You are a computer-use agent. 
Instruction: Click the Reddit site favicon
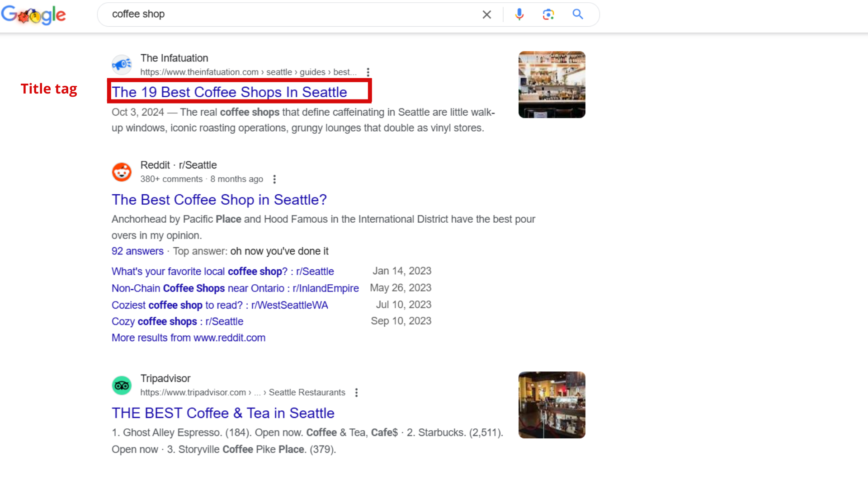tap(122, 172)
